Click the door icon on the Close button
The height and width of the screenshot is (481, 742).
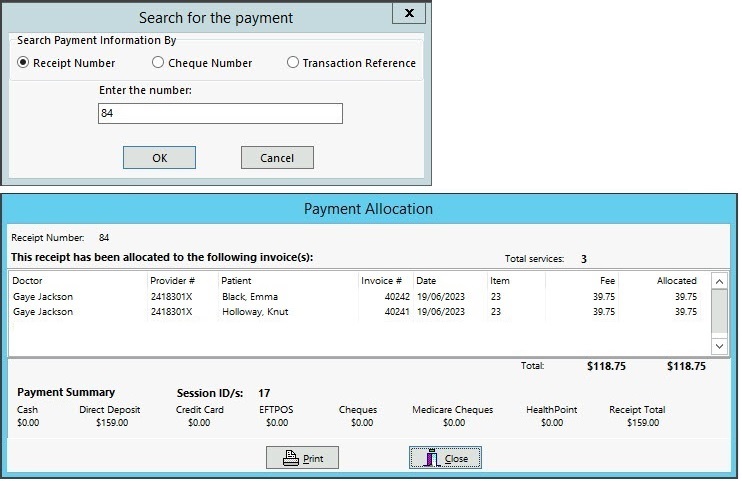[431, 458]
